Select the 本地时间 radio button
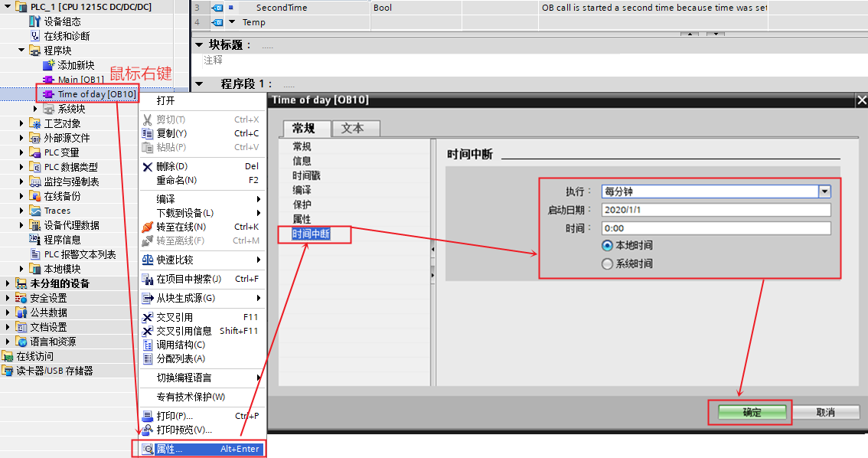 click(607, 245)
